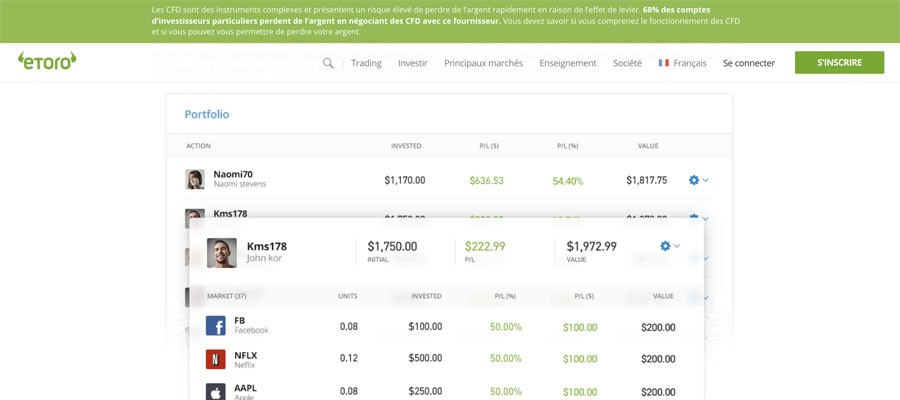The width and height of the screenshot is (900, 400).
Task: Click Kms178 initial amount $1,750.00
Action: coord(393,246)
